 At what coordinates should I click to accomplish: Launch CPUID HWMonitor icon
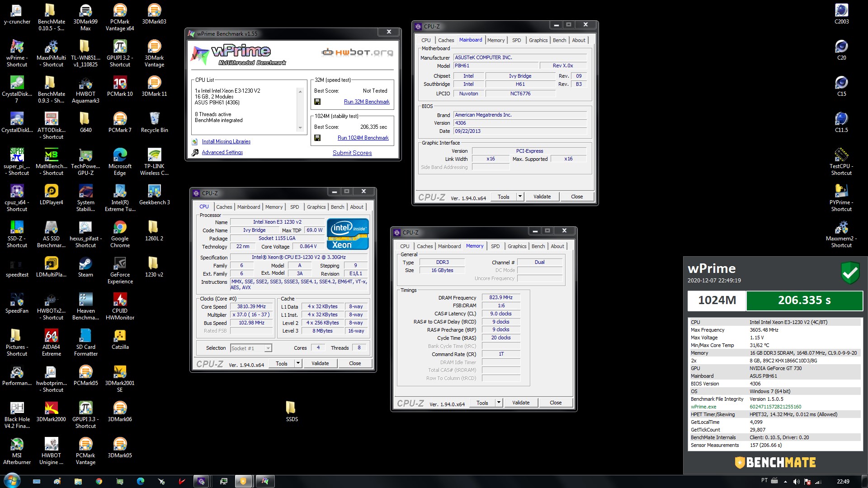coord(120,307)
